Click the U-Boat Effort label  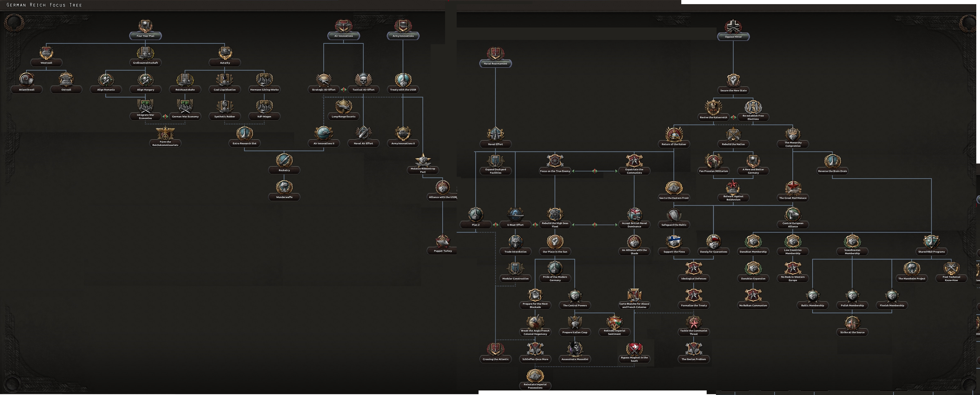tap(515, 225)
